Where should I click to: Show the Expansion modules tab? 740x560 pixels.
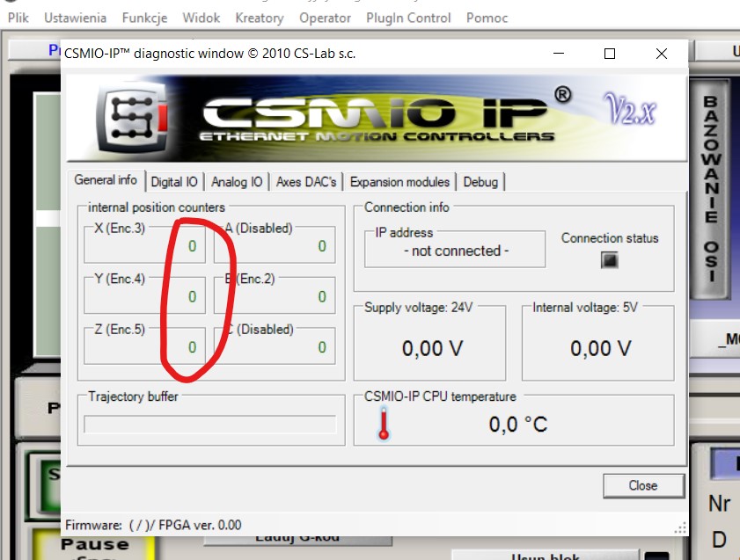click(399, 182)
